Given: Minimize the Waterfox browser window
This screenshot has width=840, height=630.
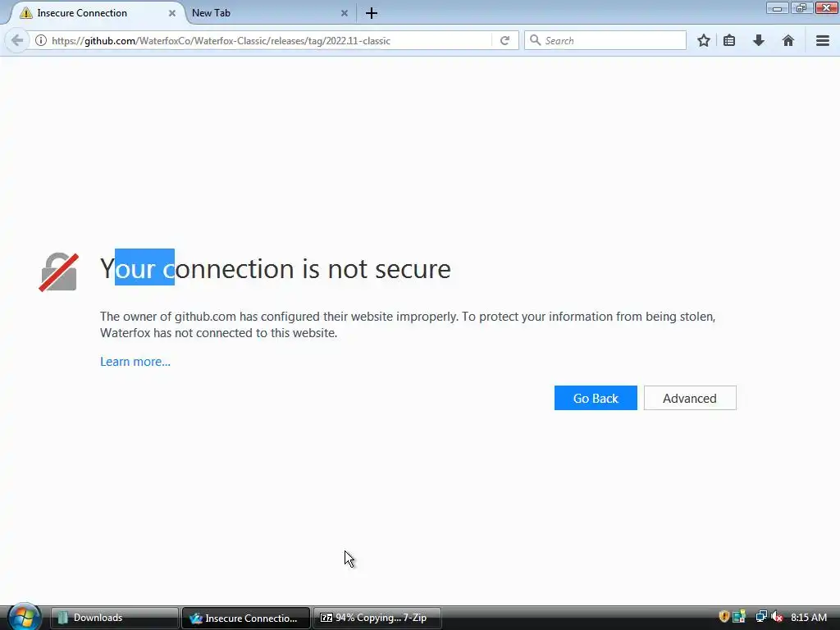Looking at the screenshot, I should 778,8.
